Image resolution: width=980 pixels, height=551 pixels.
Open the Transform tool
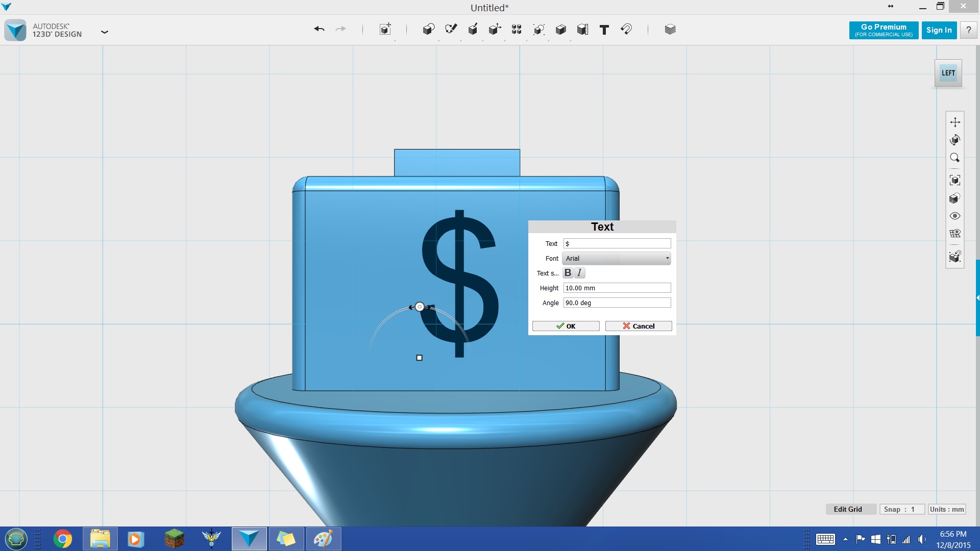pos(385,29)
